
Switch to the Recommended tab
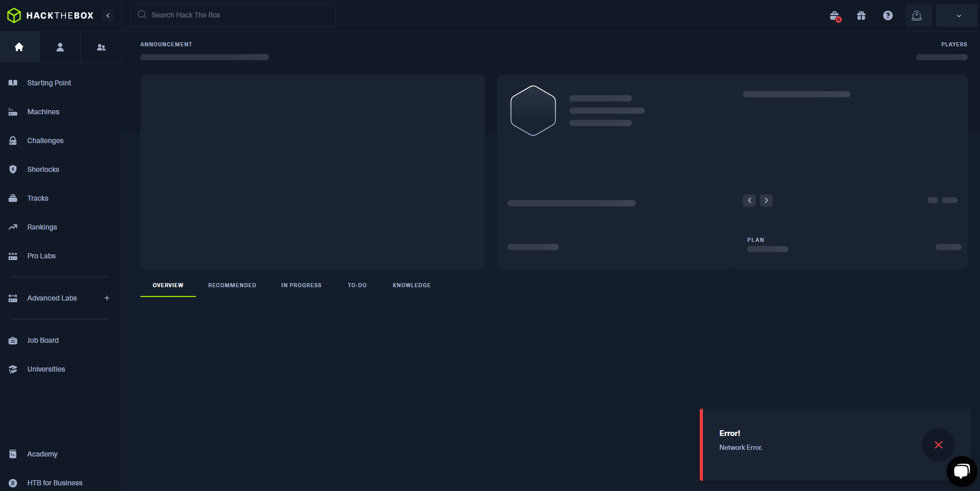pyautogui.click(x=232, y=285)
